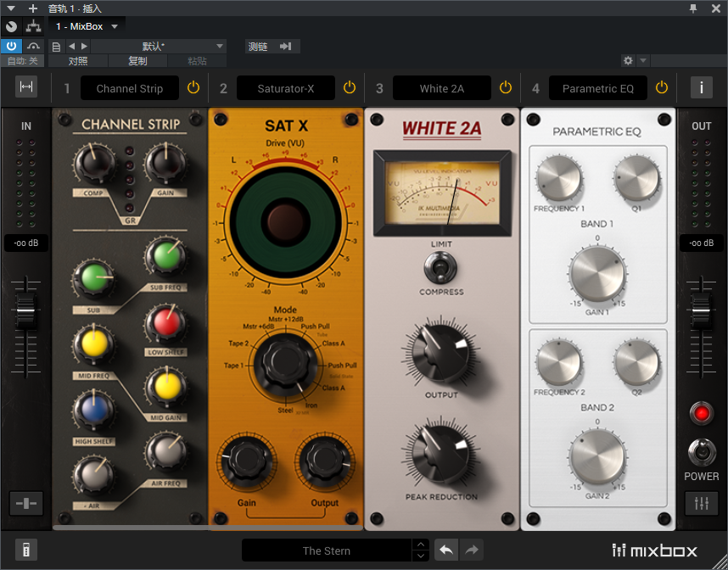Toggle the 自动: 关 automation button
The image size is (728, 570).
pyautogui.click(x=22, y=61)
